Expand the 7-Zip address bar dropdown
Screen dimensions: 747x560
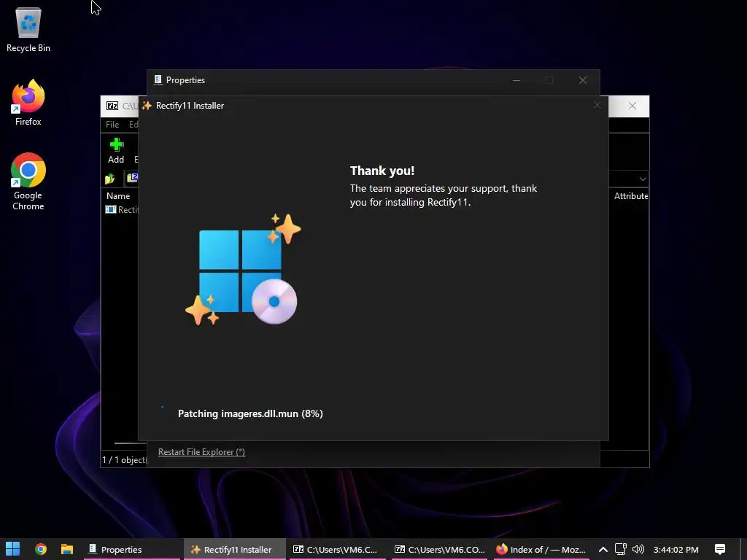643,179
